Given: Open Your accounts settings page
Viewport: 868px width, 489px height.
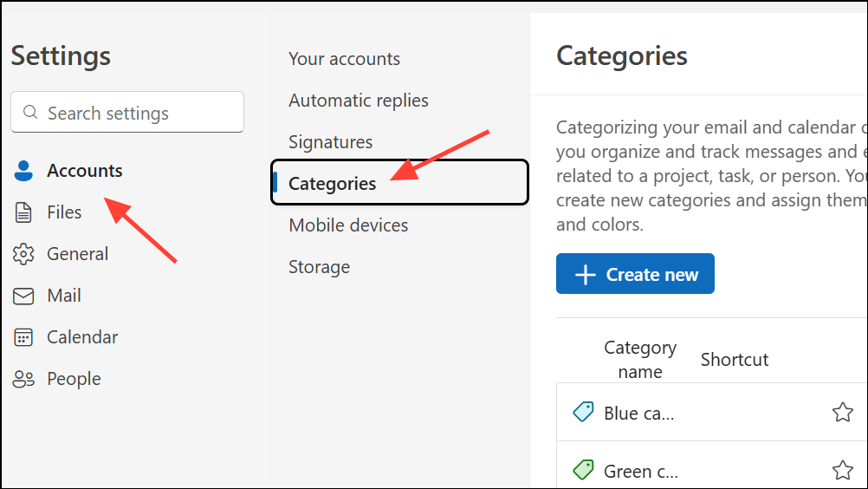Looking at the screenshot, I should click(344, 59).
